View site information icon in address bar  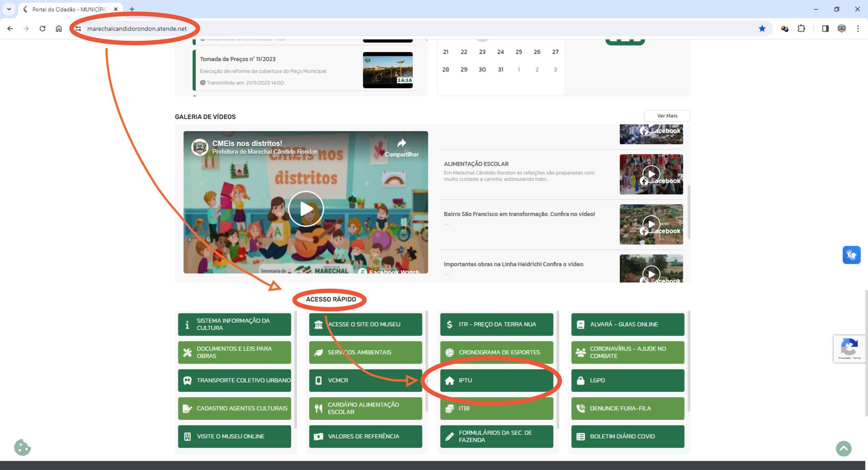click(78, 28)
